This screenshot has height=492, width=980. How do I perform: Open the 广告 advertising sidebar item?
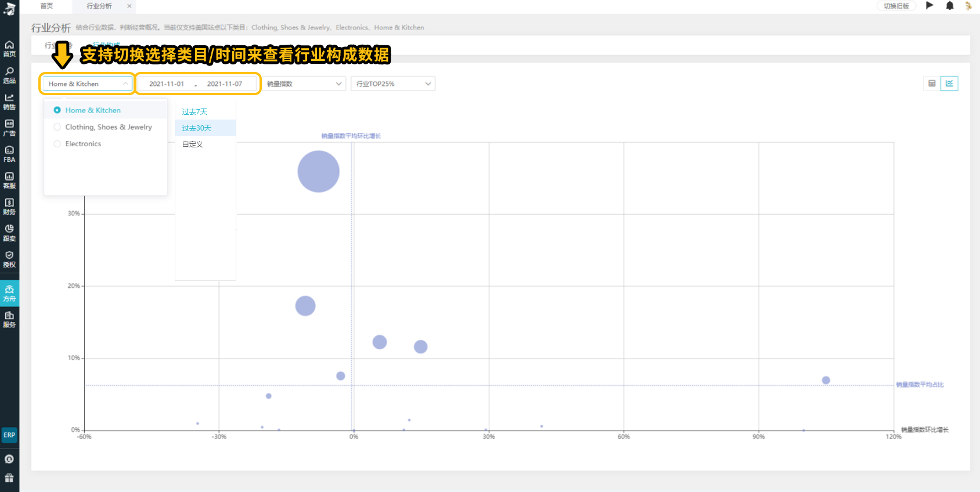tap(9, 128)
